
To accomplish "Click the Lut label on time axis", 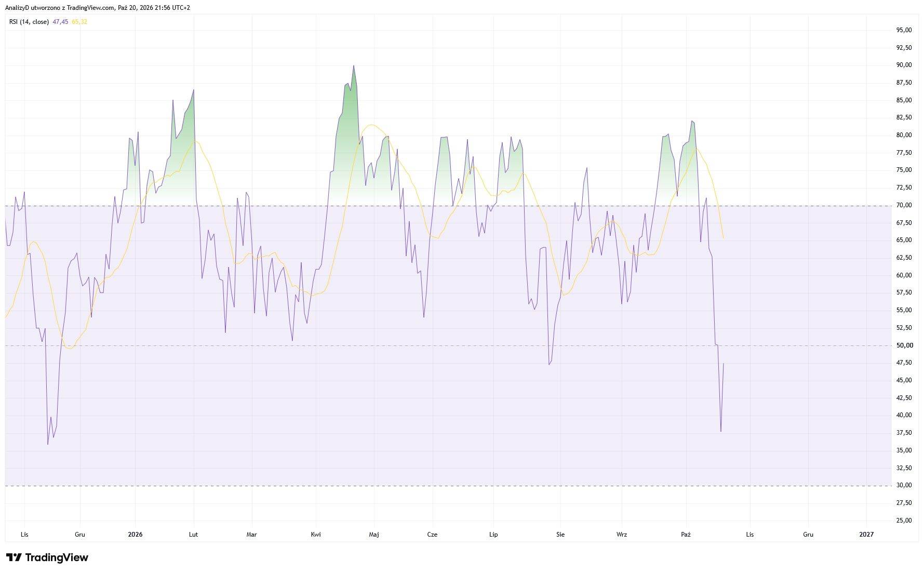I will (193, 535).
